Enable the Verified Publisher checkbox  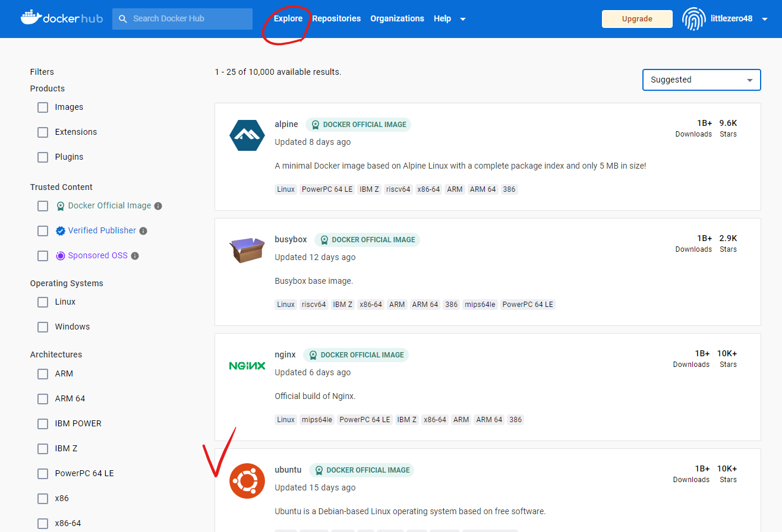tap(43, 231)
